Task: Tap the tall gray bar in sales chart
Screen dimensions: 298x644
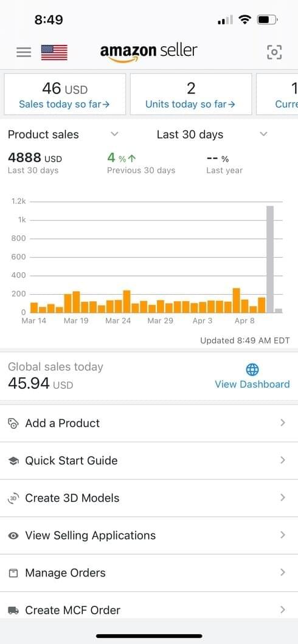Action: 269,259
